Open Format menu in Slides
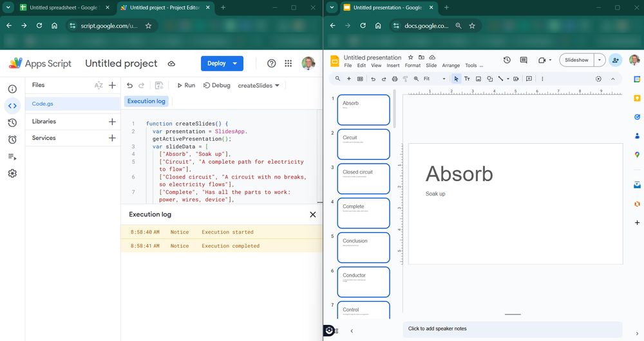Screen dimensions: 644x341 [413, 65]
